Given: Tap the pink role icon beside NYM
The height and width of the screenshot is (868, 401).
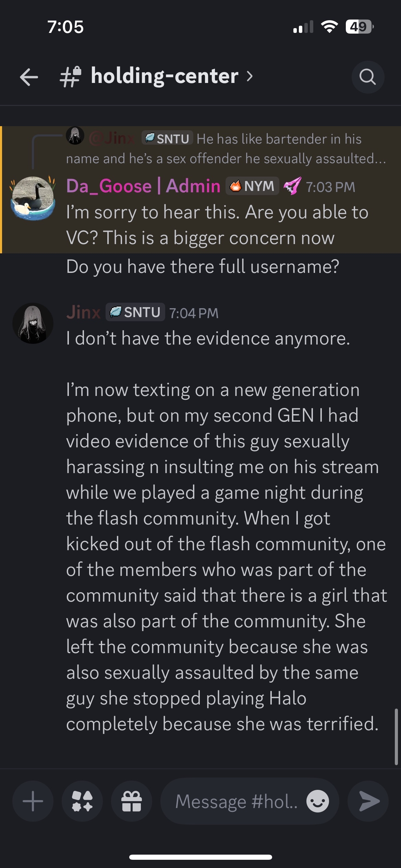Looking at the screenshot, I should click(x=292, y=186).
